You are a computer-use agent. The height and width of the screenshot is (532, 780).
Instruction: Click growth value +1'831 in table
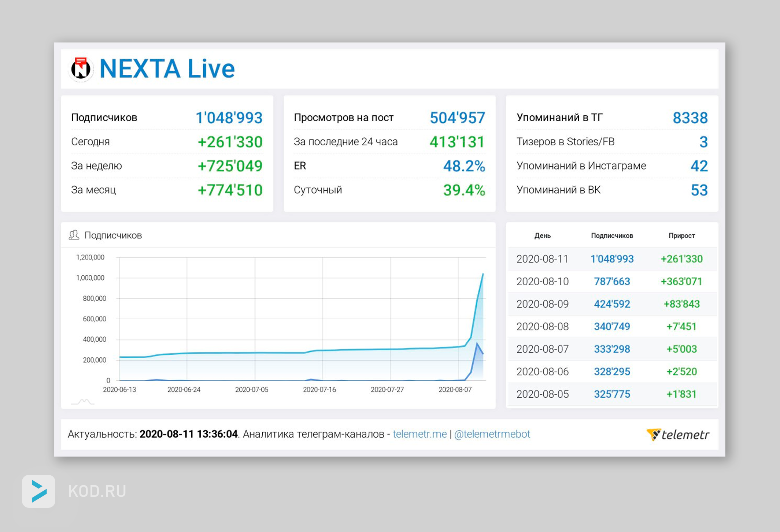[681, 394]
